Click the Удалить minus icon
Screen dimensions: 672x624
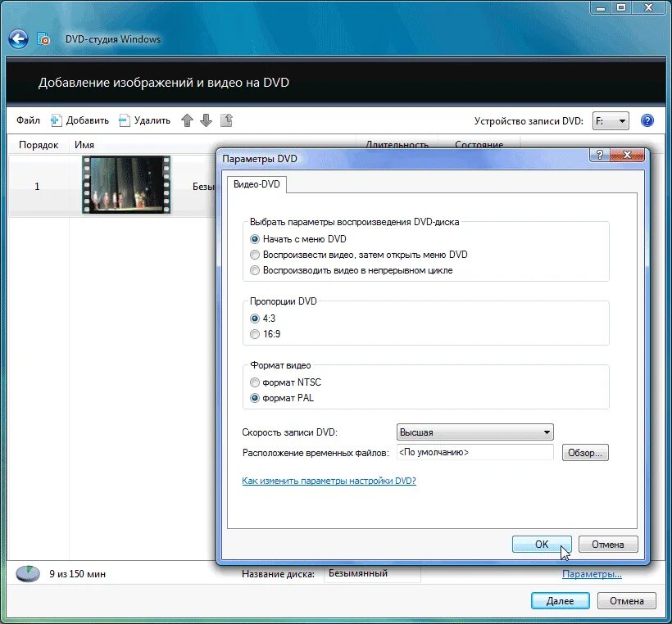click(x=124, y=120)
